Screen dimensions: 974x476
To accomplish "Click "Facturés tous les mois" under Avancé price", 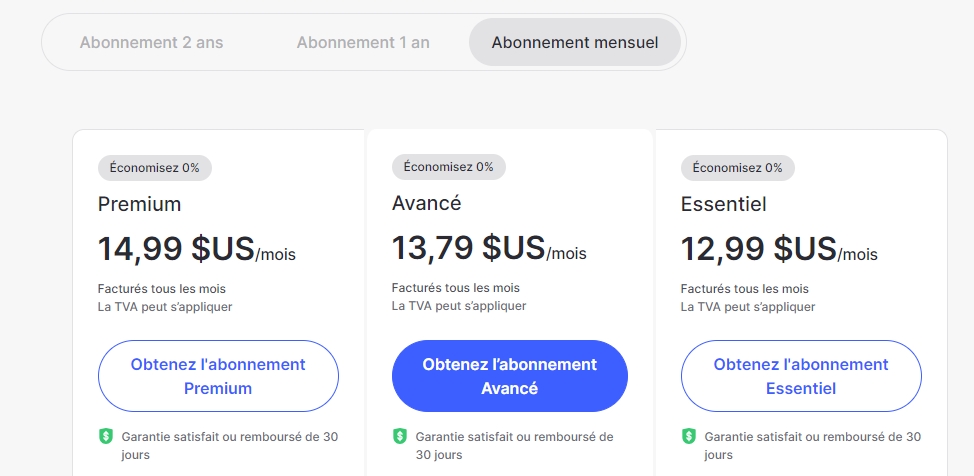I will (456, 288).
